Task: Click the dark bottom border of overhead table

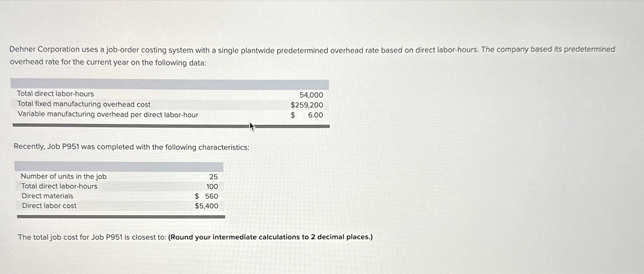Action: coord(171,126)
